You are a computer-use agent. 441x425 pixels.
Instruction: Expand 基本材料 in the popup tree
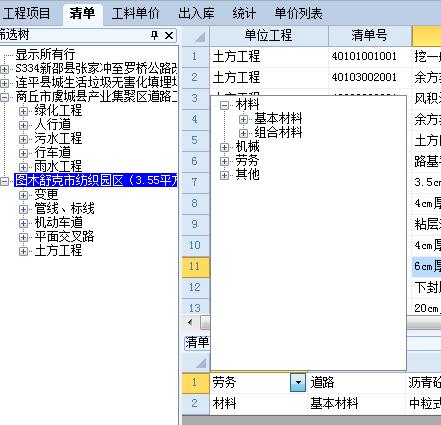point(243,119)
